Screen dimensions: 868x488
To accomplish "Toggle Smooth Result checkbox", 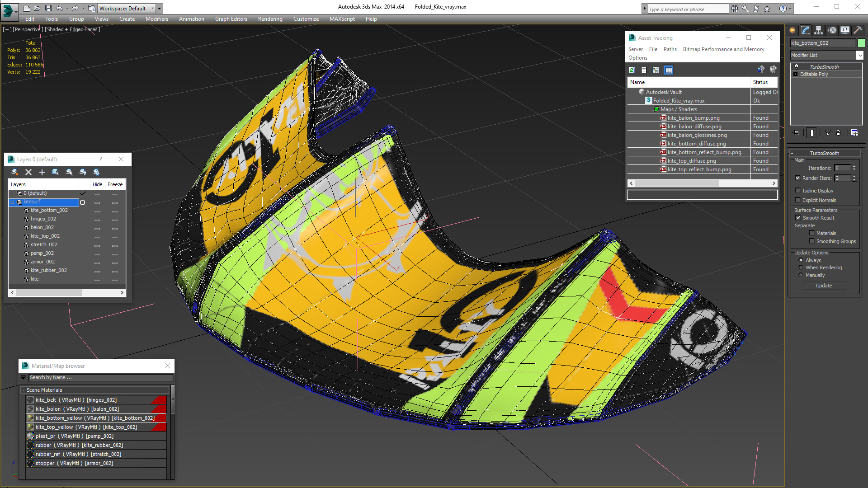I will (798, 218).
